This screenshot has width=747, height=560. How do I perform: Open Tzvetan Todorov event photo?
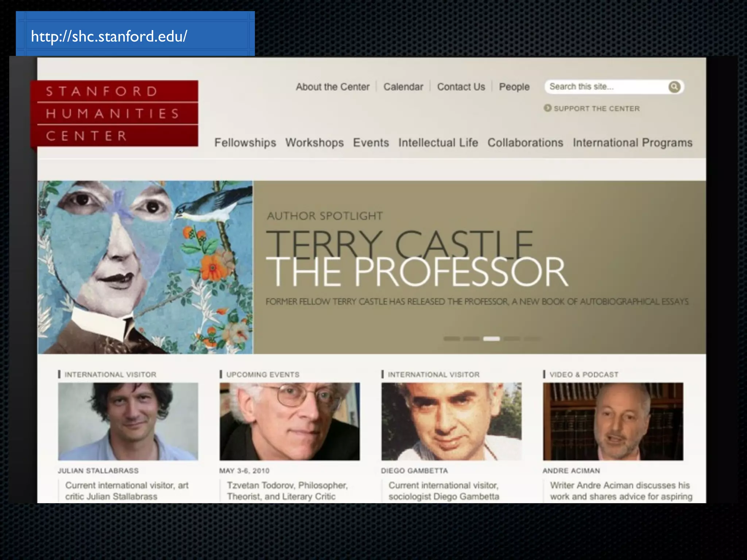tap(290, 421)
